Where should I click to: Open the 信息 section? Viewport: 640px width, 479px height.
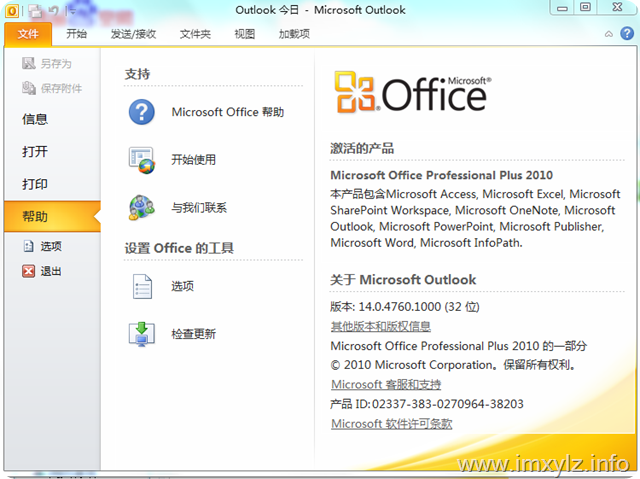pos(35,119)
